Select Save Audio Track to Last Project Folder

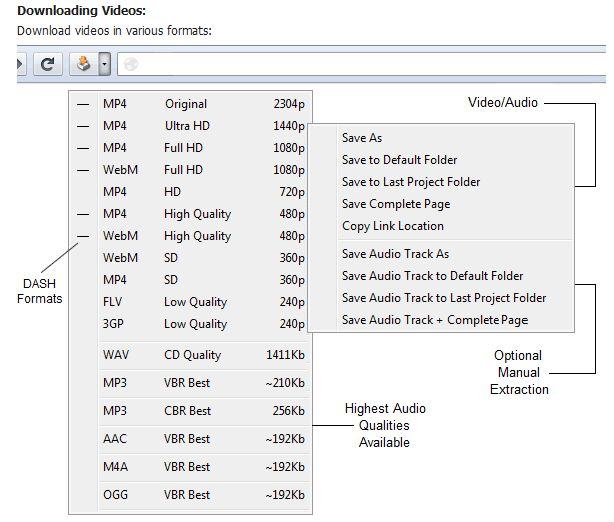[441, 298]
